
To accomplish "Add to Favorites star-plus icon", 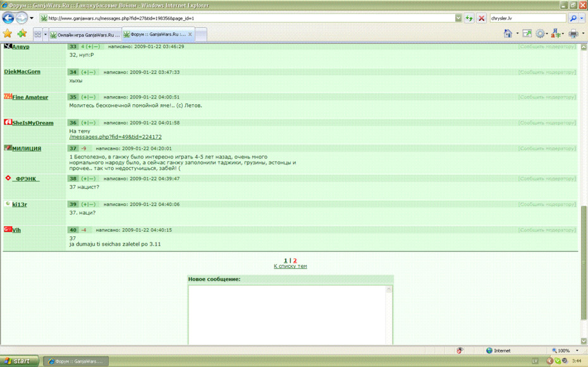I will tap(21, 33).
